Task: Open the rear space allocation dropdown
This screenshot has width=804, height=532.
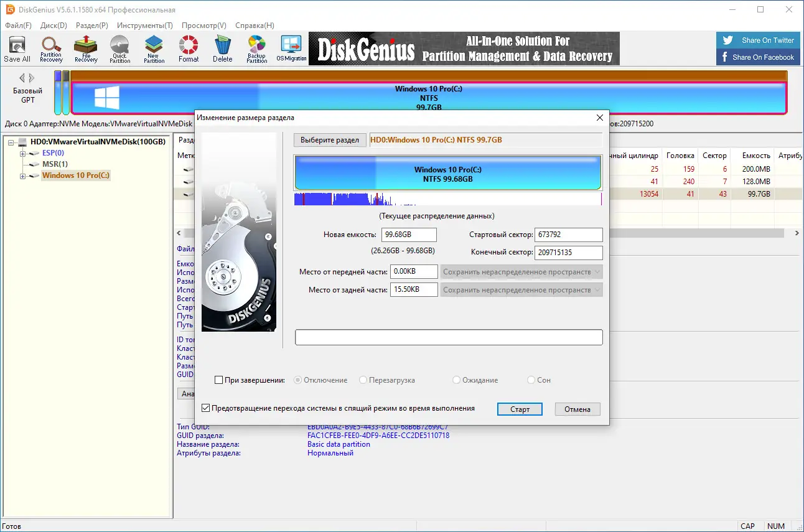Action: point(521,290)
